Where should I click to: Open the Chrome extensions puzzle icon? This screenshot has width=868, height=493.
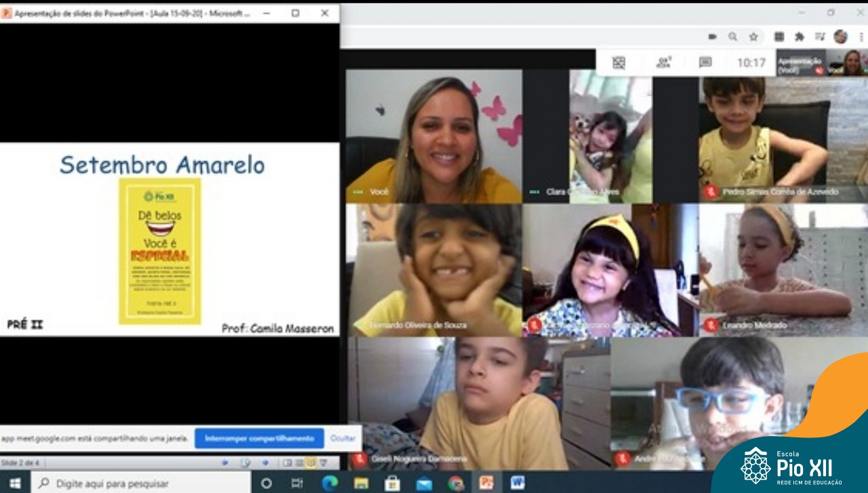pos(800,37)
